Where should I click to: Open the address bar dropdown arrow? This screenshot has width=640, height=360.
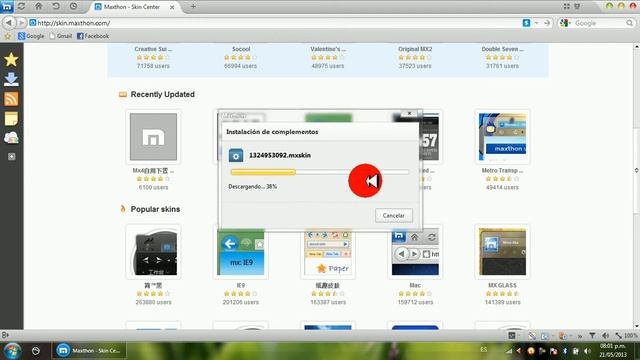pos(536,23)
